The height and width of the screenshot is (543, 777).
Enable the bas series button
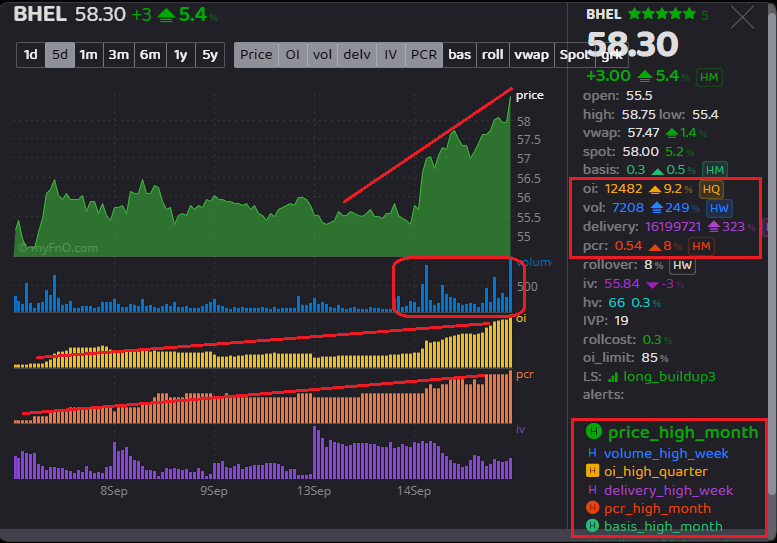point(459,54)
